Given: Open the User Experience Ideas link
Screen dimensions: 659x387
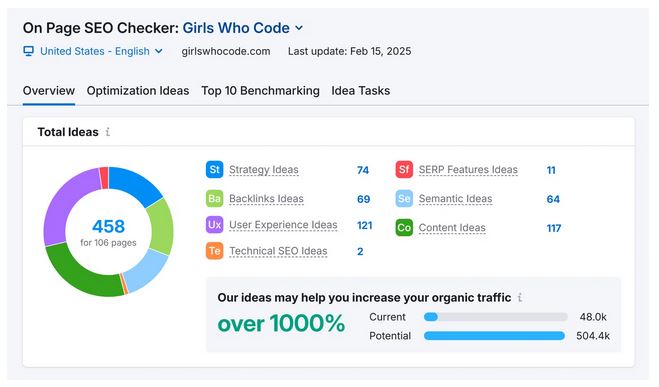Looking at the screenshot, I should [283, 225].
